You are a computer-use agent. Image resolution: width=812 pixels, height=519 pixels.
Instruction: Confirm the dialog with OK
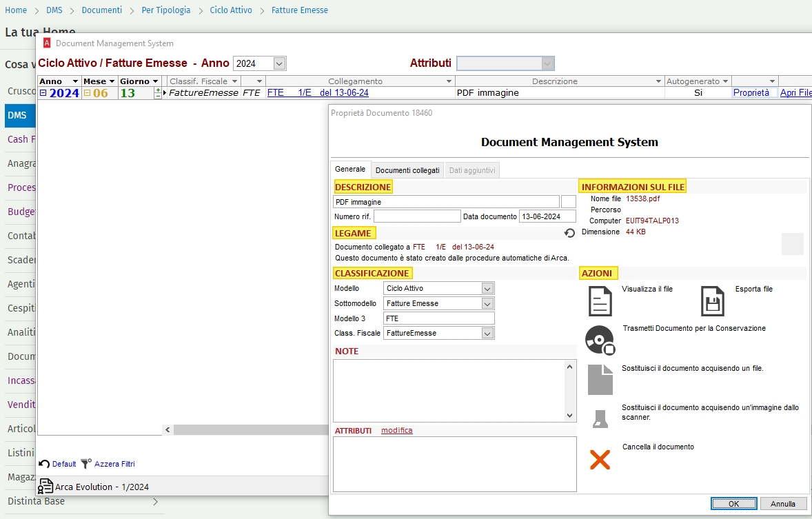[734, 503]
